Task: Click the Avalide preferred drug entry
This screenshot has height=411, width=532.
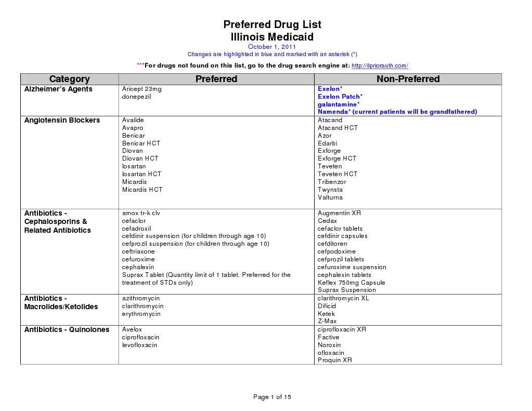Action: [132, 120]
